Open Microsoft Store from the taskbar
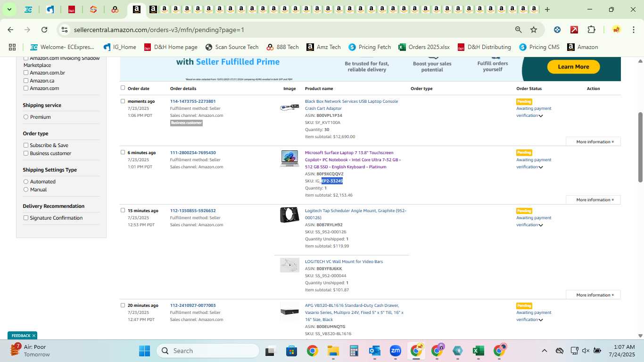 coord(291,351)
